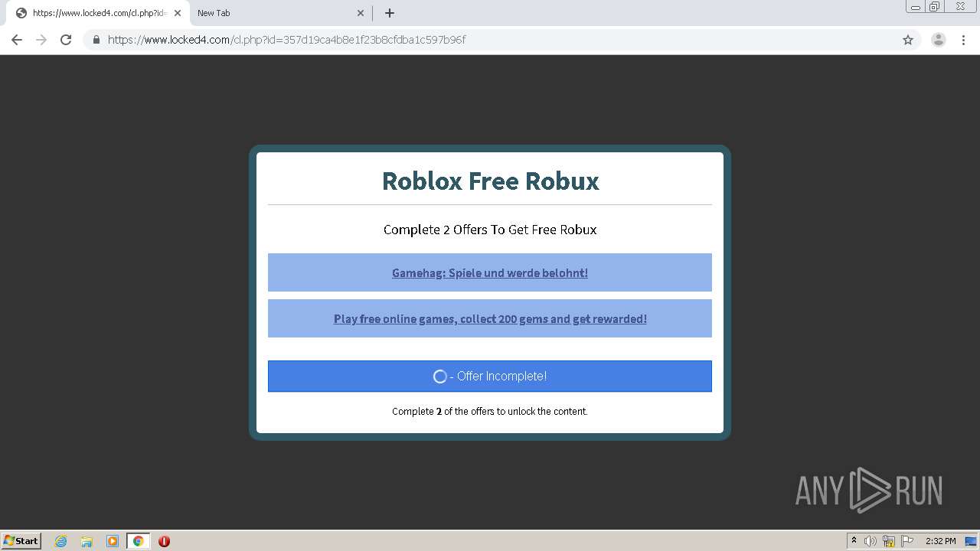
Task: Reload the current page
Action: tap(66, 40)
